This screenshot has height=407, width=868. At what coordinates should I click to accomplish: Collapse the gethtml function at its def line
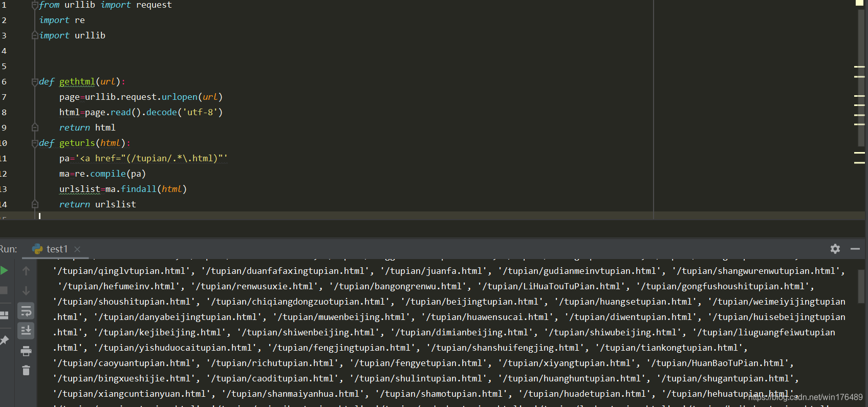tap(35, 81)
